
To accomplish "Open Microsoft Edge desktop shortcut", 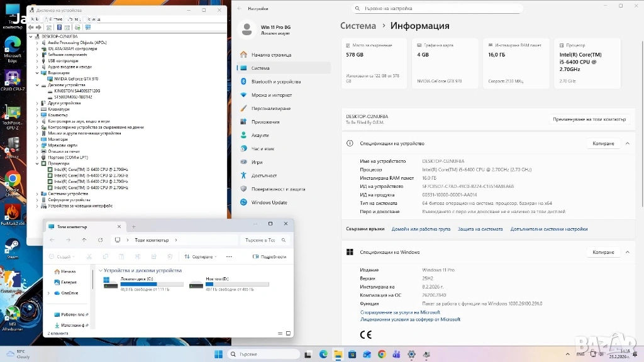I will click(x=13, y=48).
